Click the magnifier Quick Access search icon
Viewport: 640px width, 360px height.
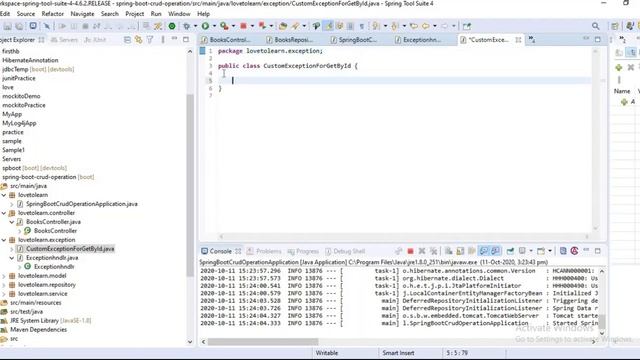[596, 26]
